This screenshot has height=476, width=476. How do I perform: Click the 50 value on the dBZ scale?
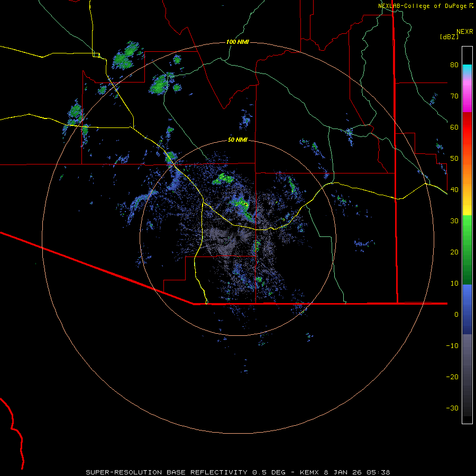pos(454,159)
